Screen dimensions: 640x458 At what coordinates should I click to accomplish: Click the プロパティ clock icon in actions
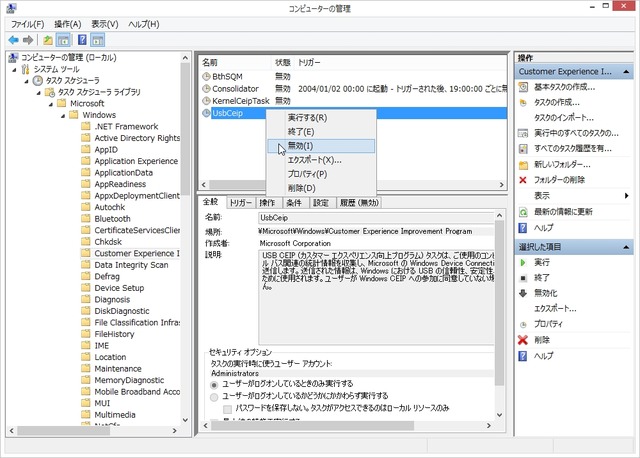tap(523, 325)
